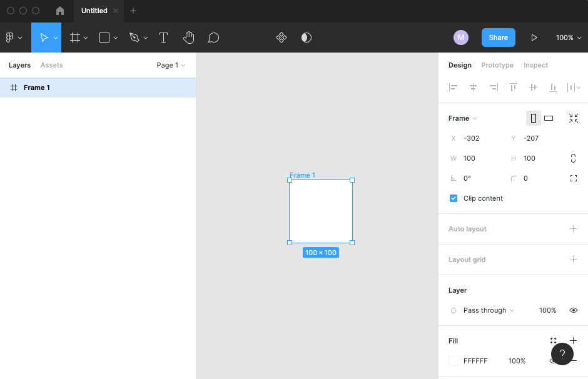This screenshot has height=379, width=588.
Task: Toggle constrain proportions link icon
Action: [x=573, y=158]
